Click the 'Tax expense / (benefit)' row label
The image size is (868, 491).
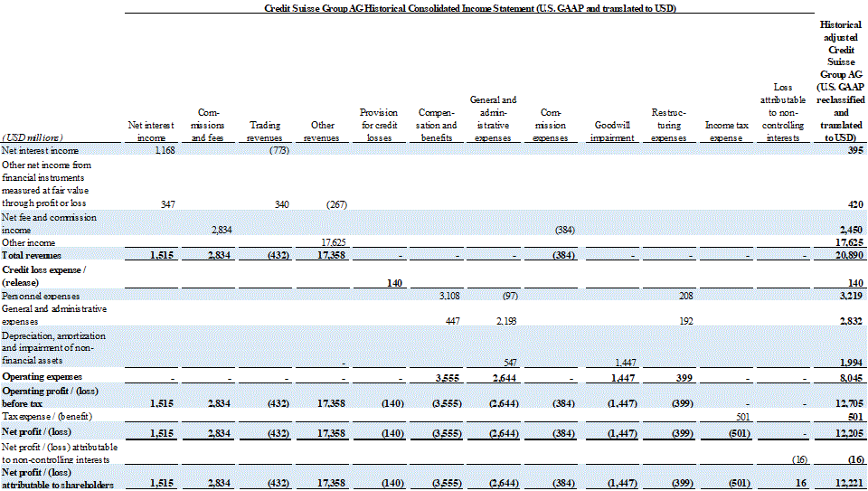pyautogui.click(x=47, y=416)
